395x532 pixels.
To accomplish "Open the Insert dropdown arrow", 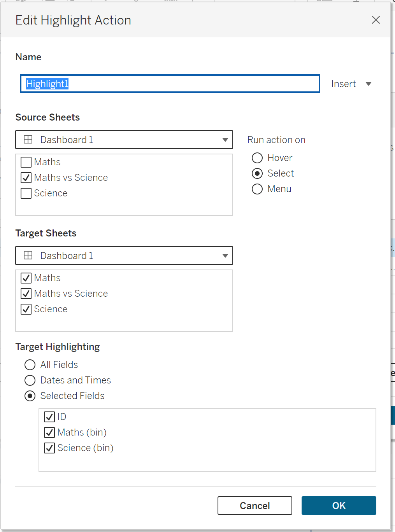I will tap(368, 84).
